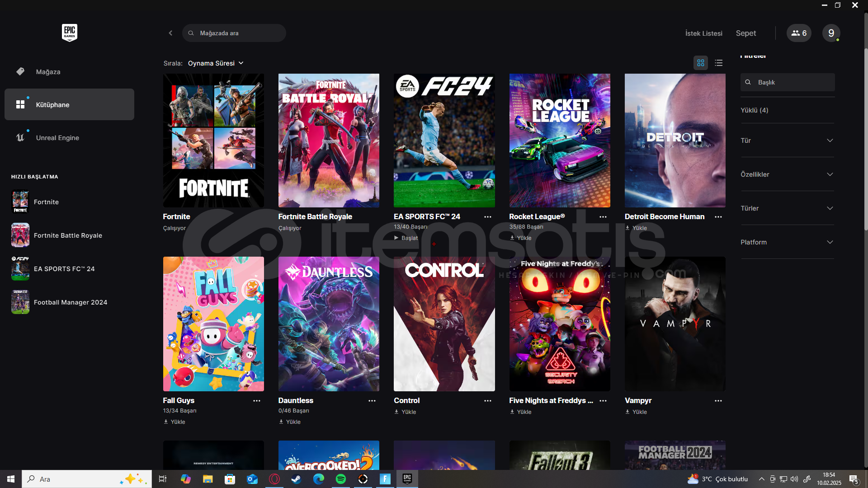The height and width of the screenshot is (488, 868).
Task: Open options menu for Five Nights at Freddys
Action: [x=603, y=401]
